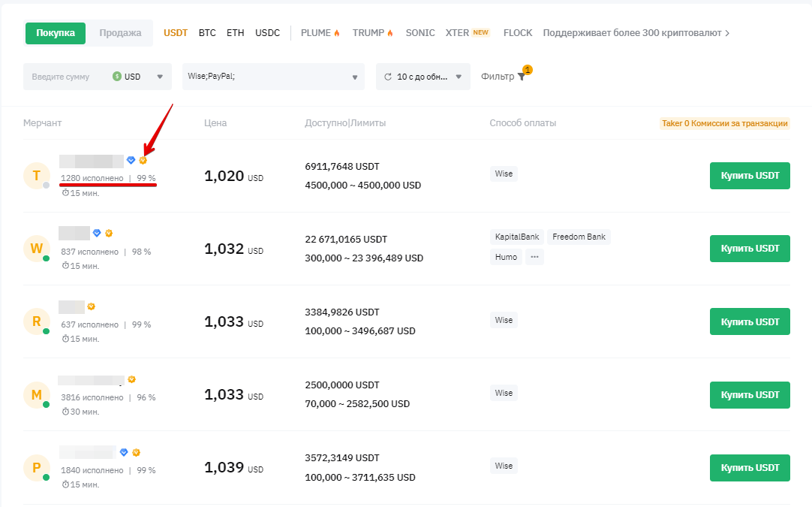Switch to the Продажа sell mode

pyautogui.click(x=120, y=32)
